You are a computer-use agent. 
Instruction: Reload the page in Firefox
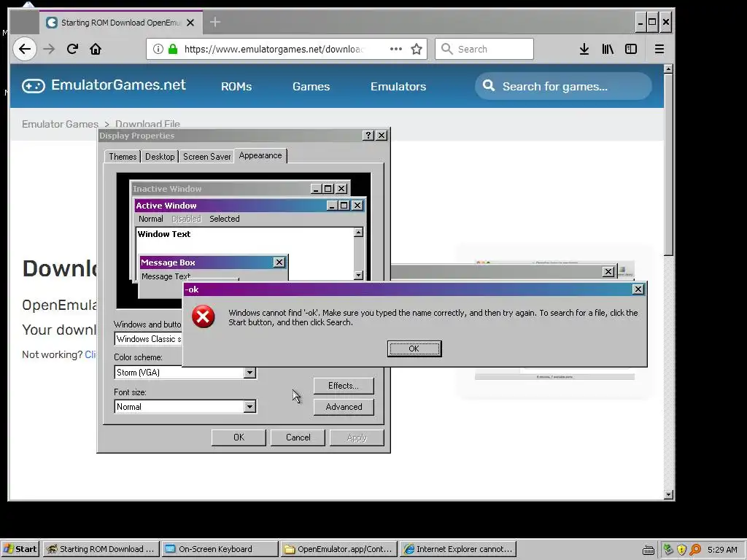pyautogui.click(x=72, y=49)
